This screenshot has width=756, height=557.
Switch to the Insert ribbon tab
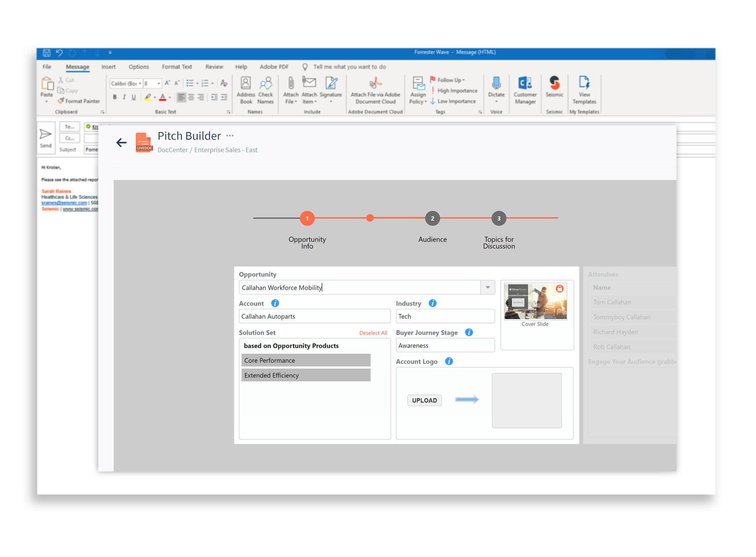(108, 67)
